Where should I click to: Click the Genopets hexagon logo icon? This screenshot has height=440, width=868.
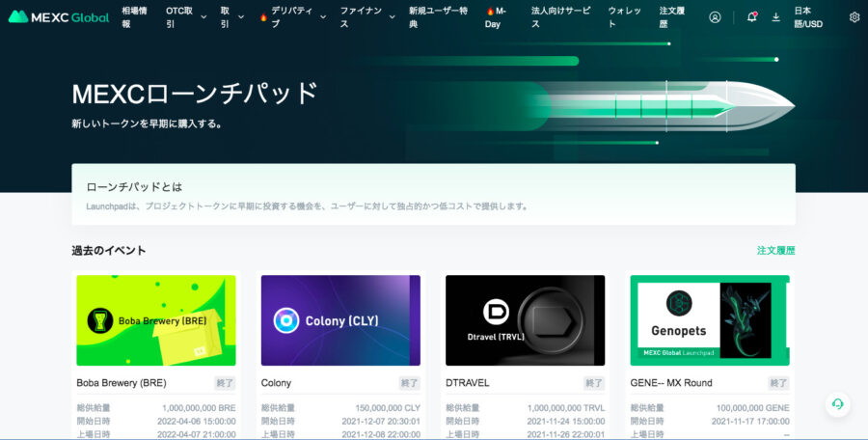[x=679, y=304]
